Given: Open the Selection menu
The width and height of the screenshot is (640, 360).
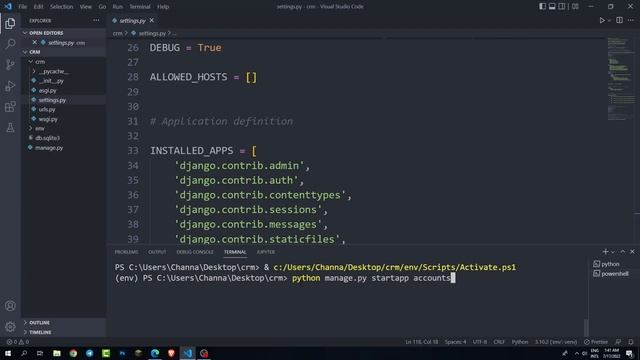Looking at the screenshot, I should tap(61, 7).
